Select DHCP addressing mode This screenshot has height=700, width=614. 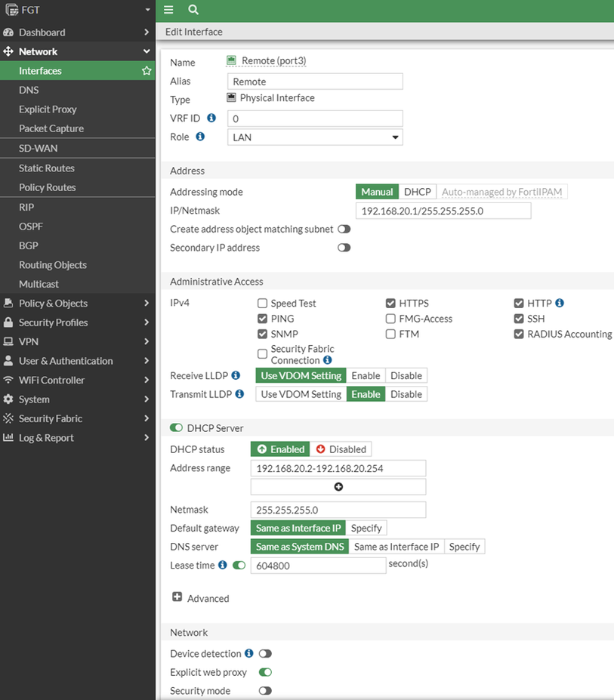coord(417,192)
